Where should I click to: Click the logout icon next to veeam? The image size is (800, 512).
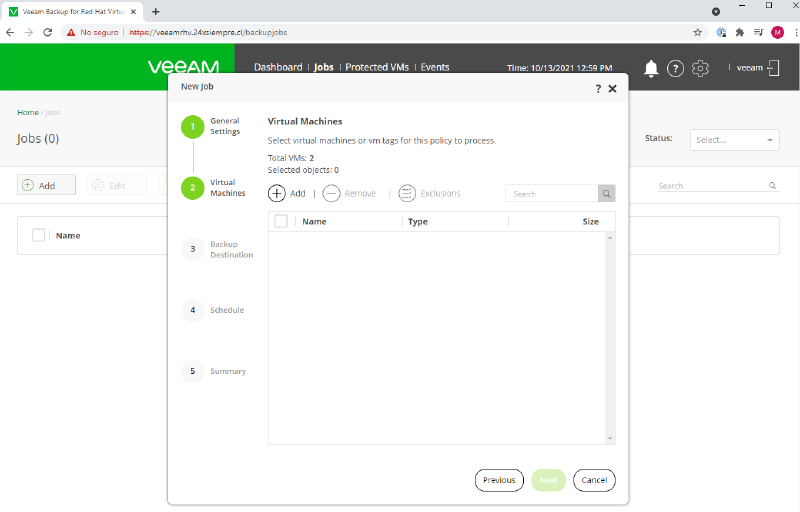pos(773,68)
